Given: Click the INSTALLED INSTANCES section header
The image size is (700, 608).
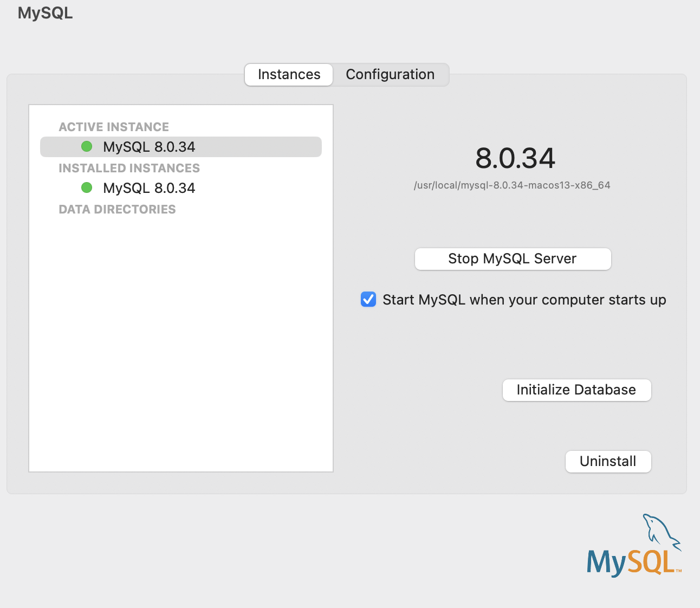Looking at the screenshot, I should coord(129,168).
